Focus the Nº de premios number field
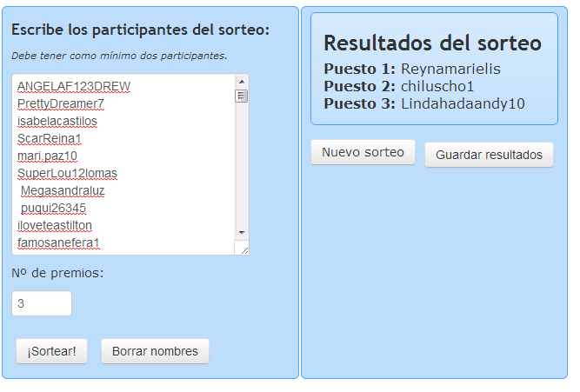Screen dimensions: 580x392 pos(42,303)
